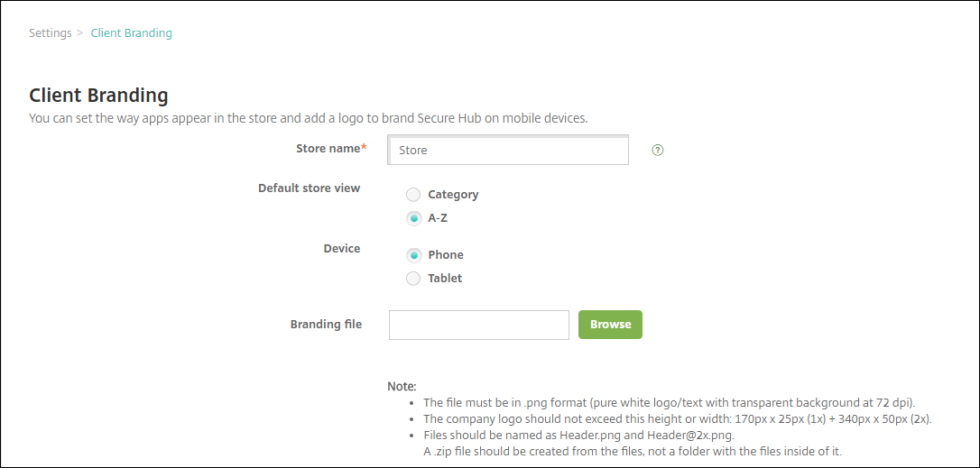
Task: Choose A-Z as default store view
Action: 414,218
